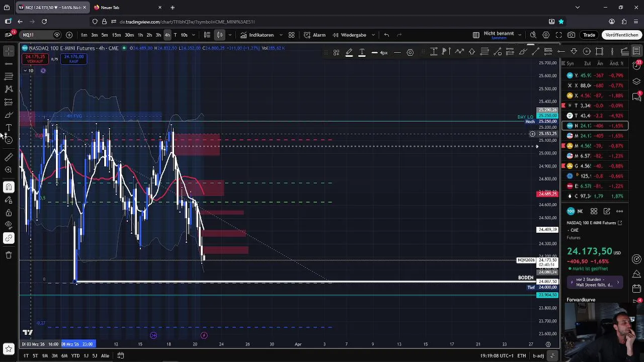Open the Indikatoren menu

point(257,35)
